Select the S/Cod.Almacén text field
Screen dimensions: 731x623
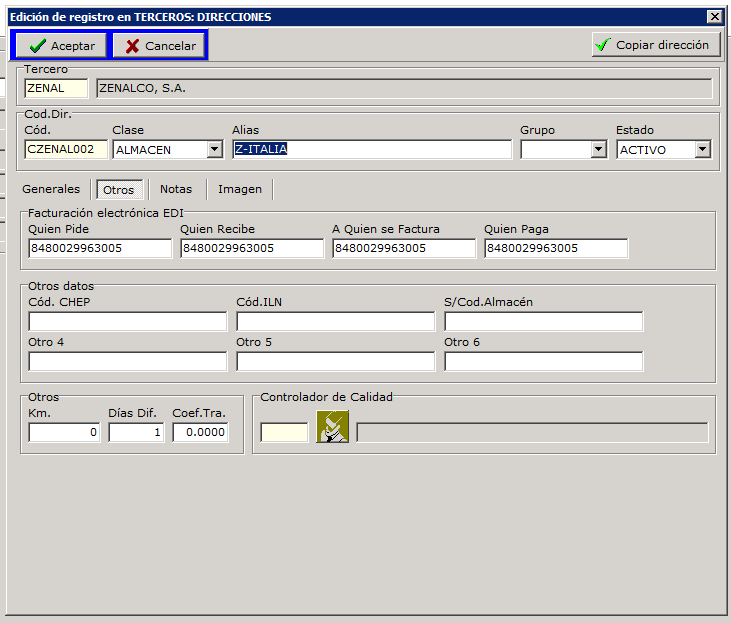[543, 322]
